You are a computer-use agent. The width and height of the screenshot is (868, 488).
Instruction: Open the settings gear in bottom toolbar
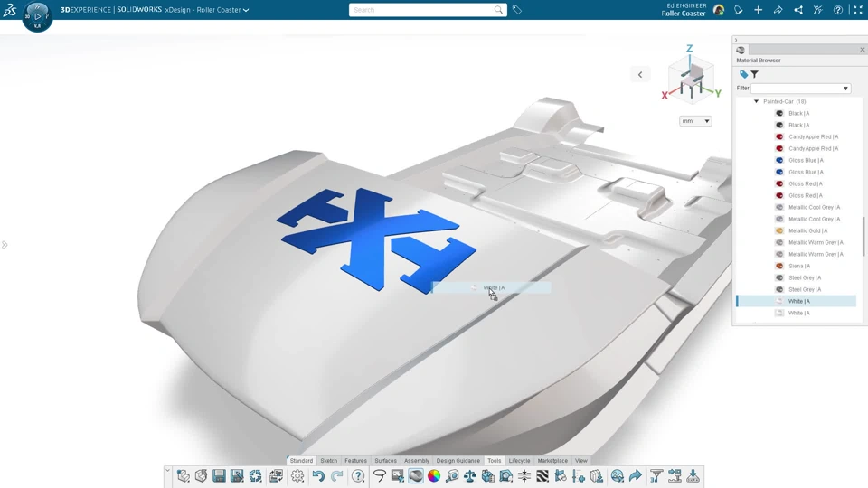pos(297,476)
